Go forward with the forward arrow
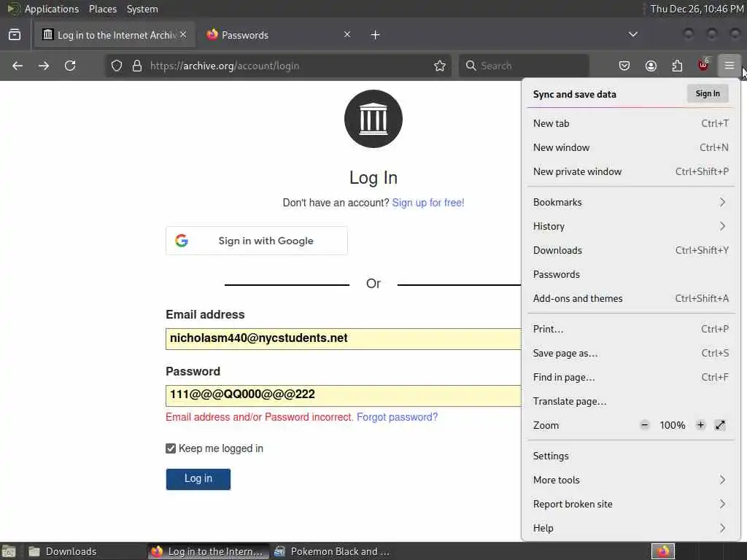The image size is (747, 560). [x=44, y=66]
